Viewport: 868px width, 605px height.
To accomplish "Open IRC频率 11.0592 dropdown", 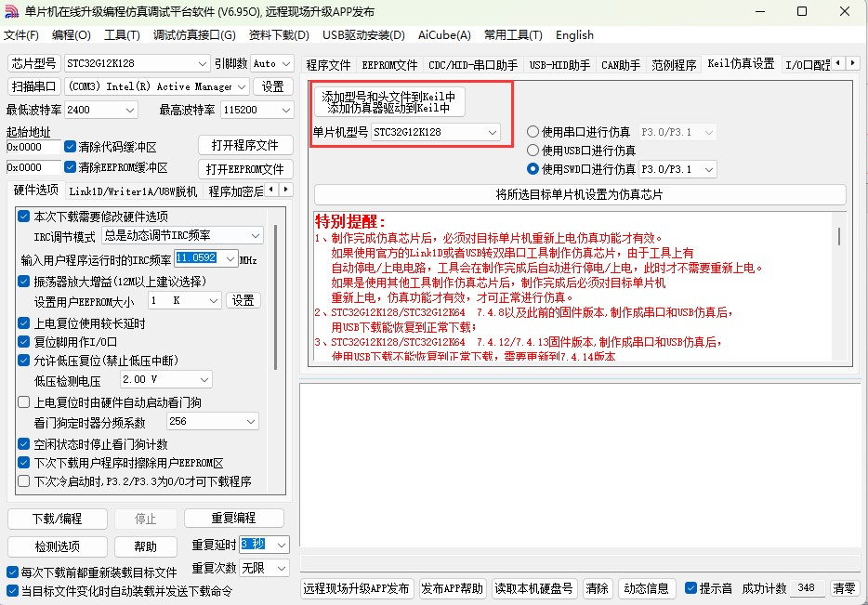I will tap(230, 258).
